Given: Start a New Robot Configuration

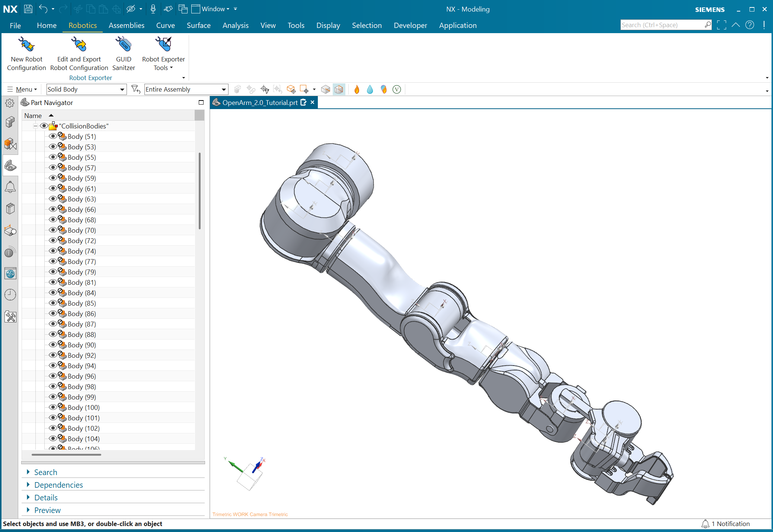Looking at the screenshot, I should point(26,54).
